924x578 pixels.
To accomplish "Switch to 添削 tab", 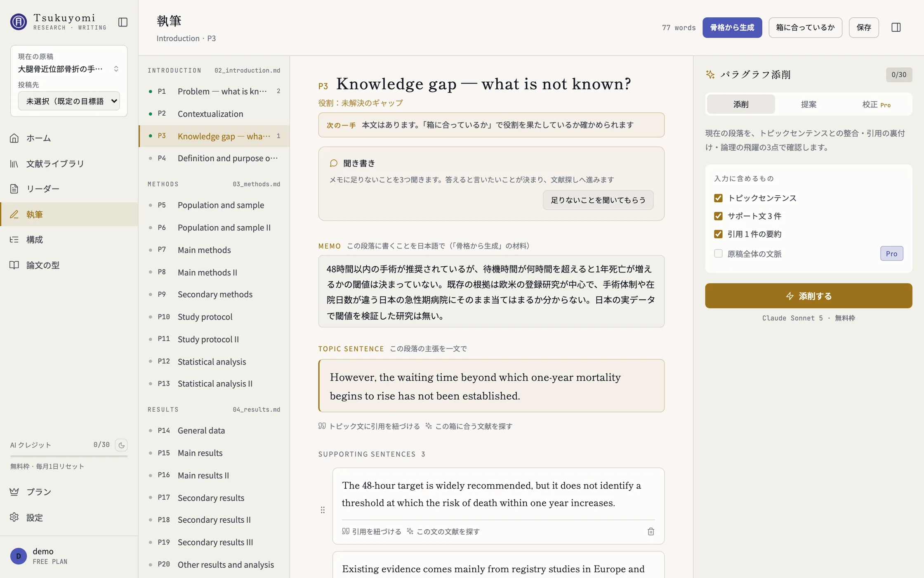I will point(741,104).
